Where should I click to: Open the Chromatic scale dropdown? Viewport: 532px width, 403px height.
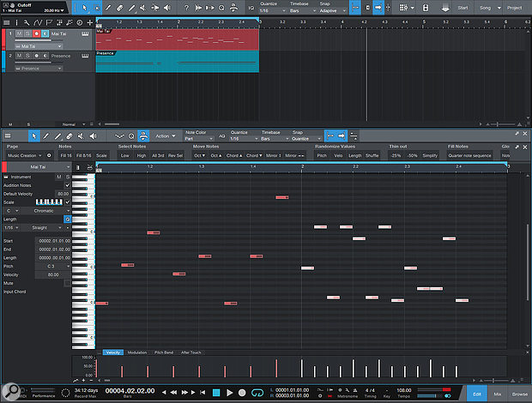pos(46,211)
